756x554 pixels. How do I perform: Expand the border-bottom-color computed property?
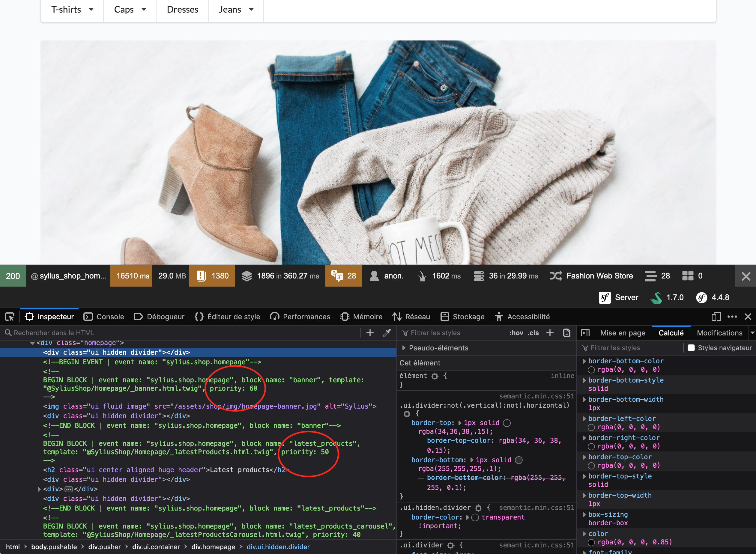click(x=584, y=361)
